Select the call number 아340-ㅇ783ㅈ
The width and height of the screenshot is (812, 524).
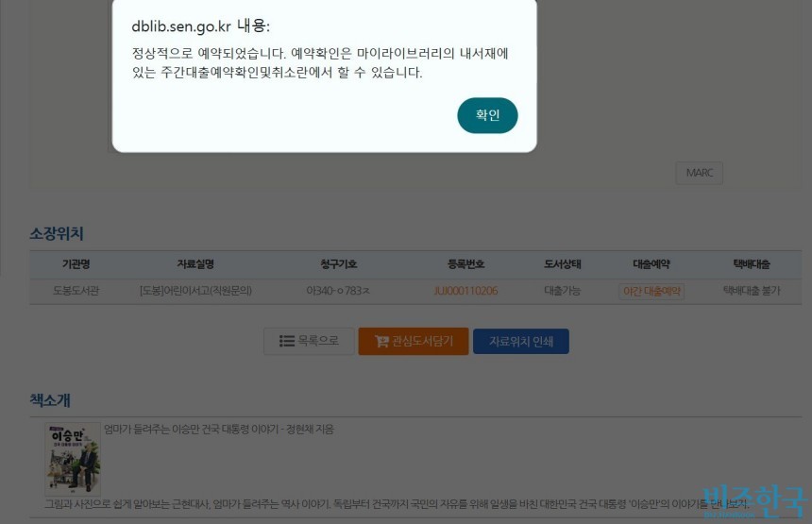[x=338, y=291]
